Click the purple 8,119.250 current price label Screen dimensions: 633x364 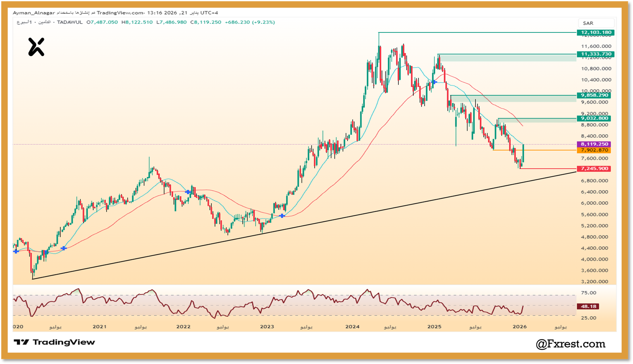594,144
